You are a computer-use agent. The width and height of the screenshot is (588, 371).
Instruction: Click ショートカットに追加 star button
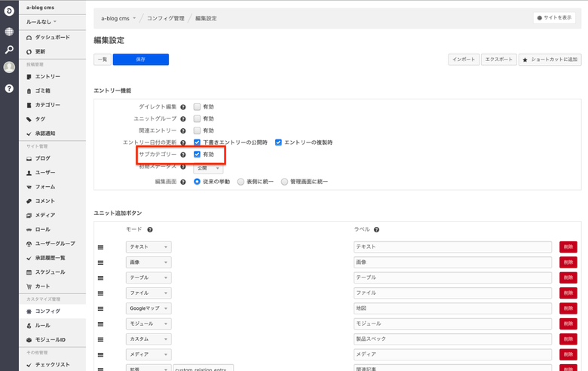point(550,60)
